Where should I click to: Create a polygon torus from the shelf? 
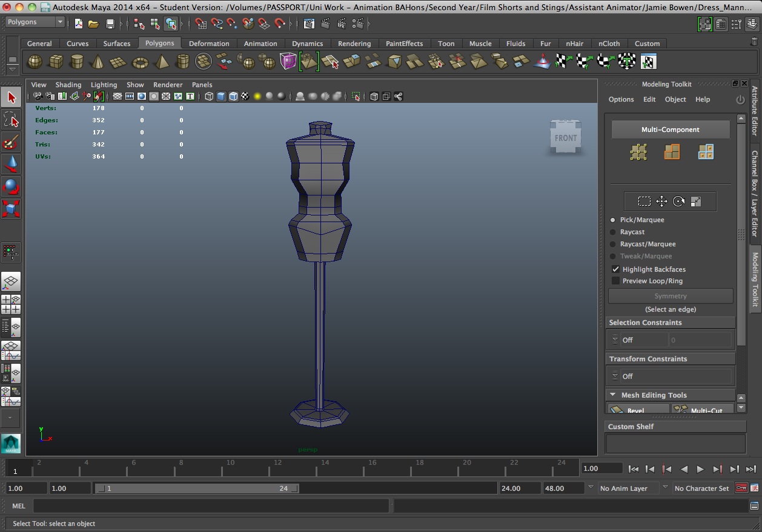click(x=140, y=61)
